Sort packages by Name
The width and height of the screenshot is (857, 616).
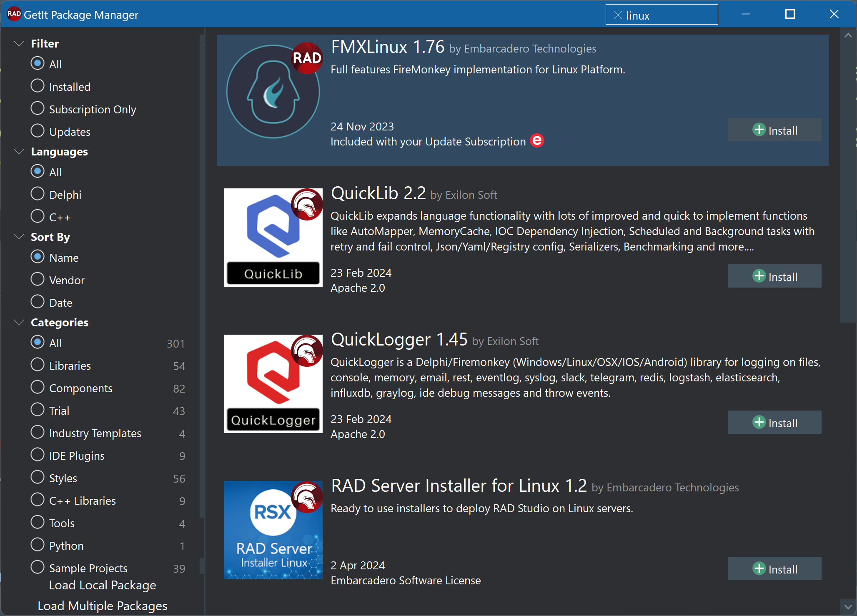(38, 257)
